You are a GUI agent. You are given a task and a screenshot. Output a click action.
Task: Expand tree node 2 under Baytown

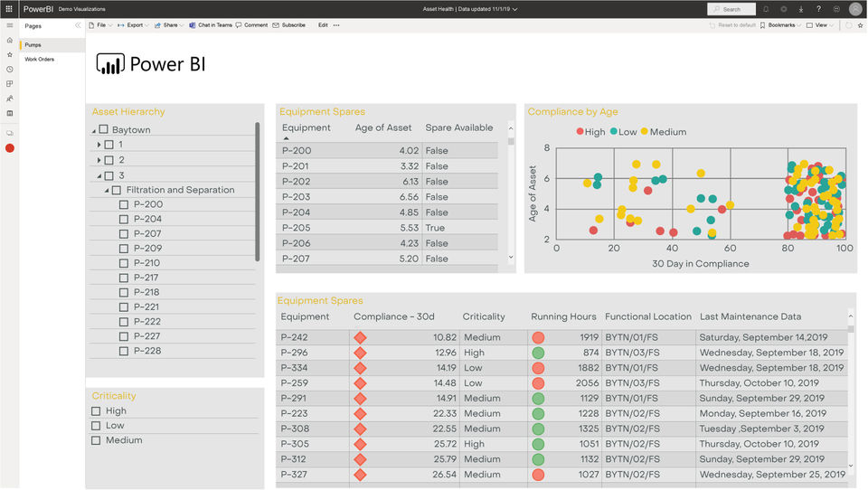click(99, 160)
